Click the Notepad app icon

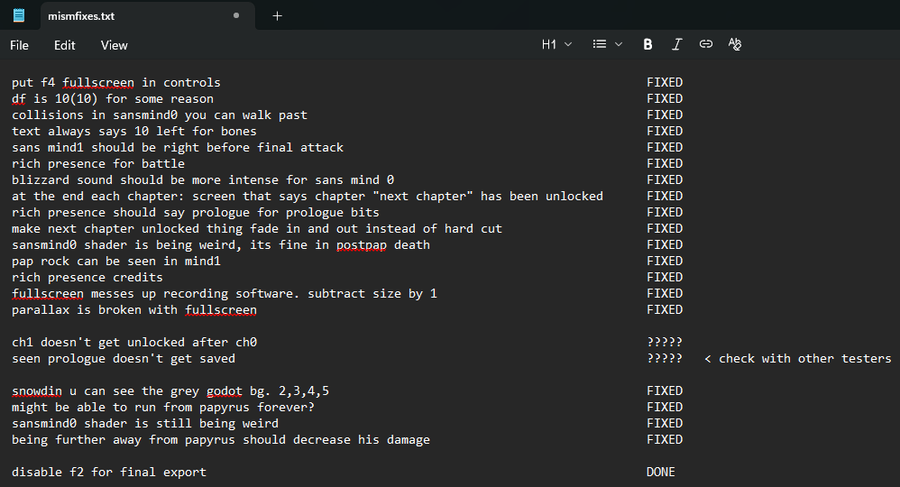(19, 16)
